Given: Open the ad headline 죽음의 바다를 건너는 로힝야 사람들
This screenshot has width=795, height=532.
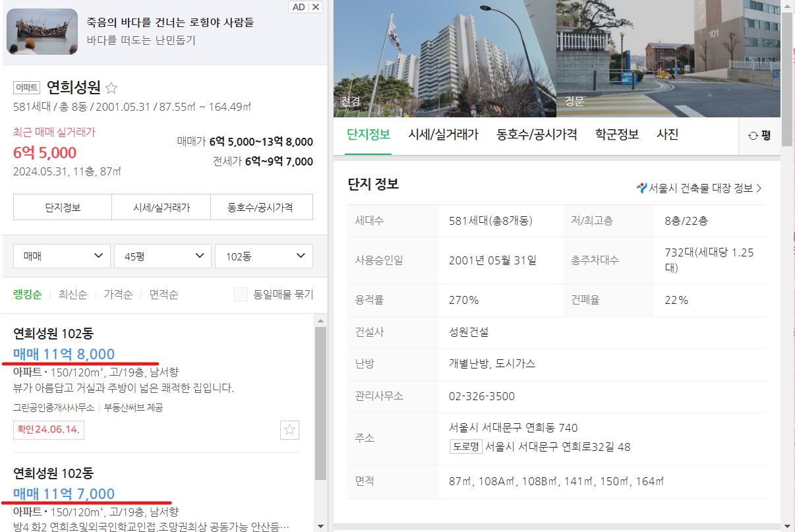Looking at the screenshot, I should (x=170, y=22).
